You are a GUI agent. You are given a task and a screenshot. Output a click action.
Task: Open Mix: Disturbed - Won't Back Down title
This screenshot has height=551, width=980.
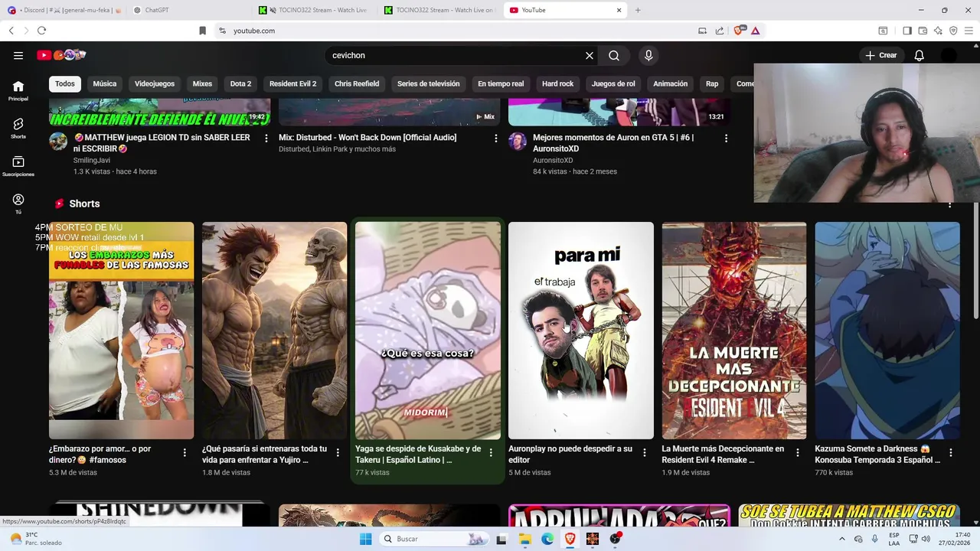point(367,138)
